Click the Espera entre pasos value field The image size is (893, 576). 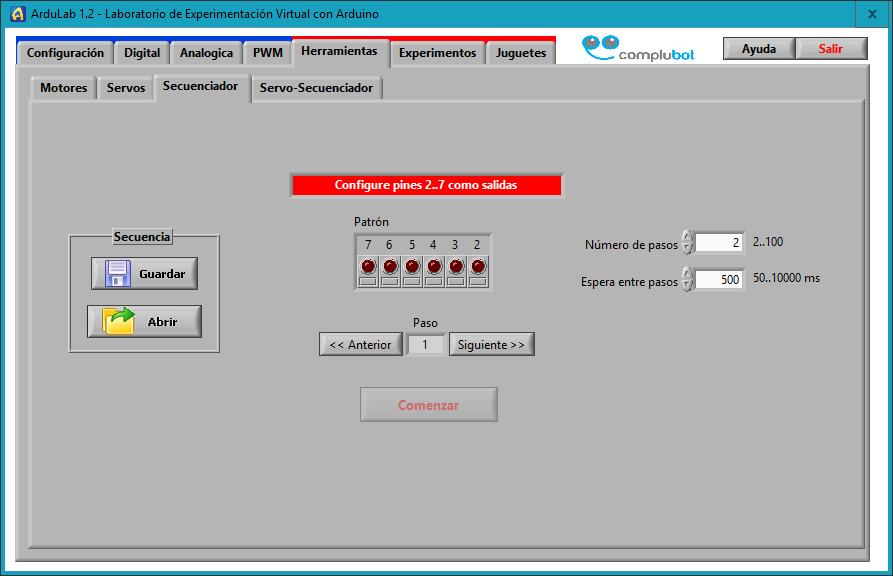click(x=719, y=280)
